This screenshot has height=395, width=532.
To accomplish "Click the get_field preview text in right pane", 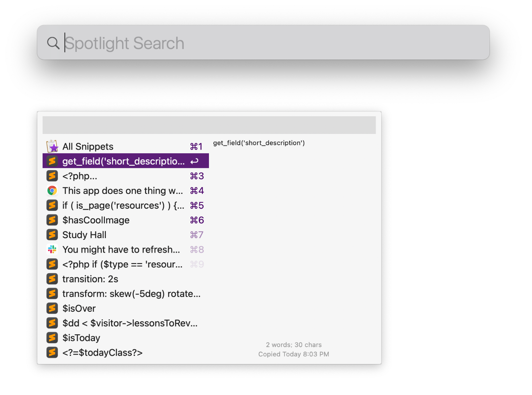I will (x=259, y=143).
